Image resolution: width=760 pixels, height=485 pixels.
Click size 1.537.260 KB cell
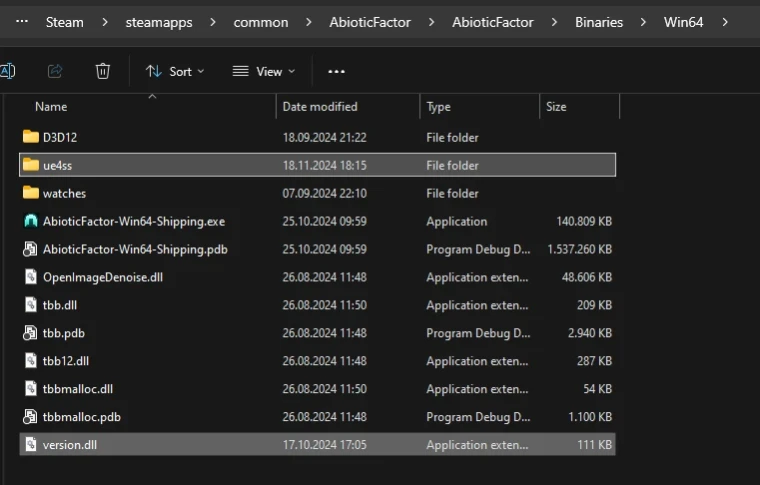(x=579, y=250)
